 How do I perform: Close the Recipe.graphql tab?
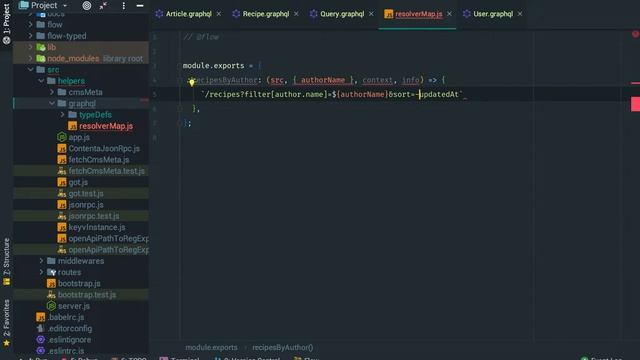coord(296,14)
